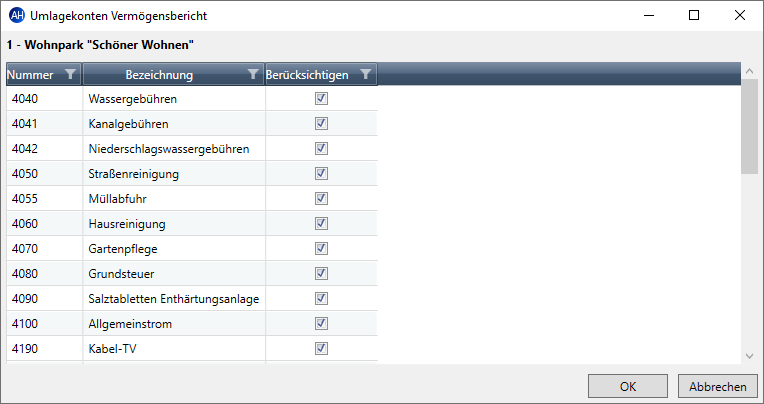Viewport: 764px width, 404px height.
Task: Sort by the Bezeichnung column header
Action: tap(159, 75)
